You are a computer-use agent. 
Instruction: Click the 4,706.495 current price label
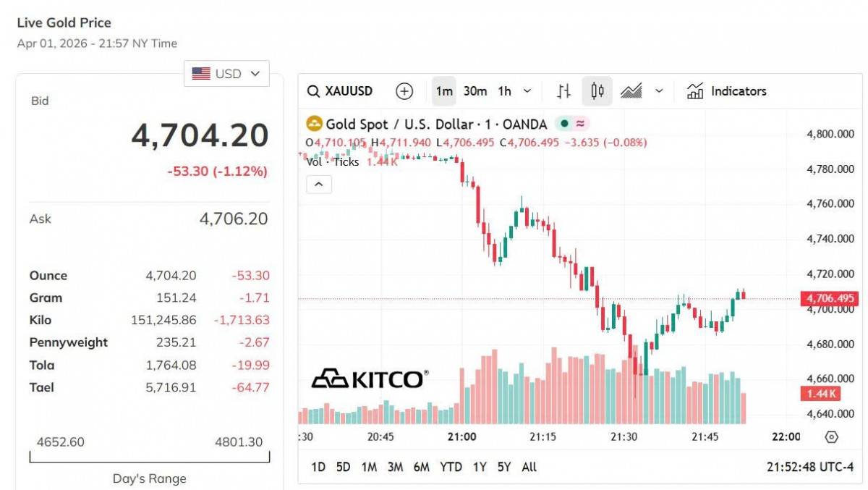point(828,298)
